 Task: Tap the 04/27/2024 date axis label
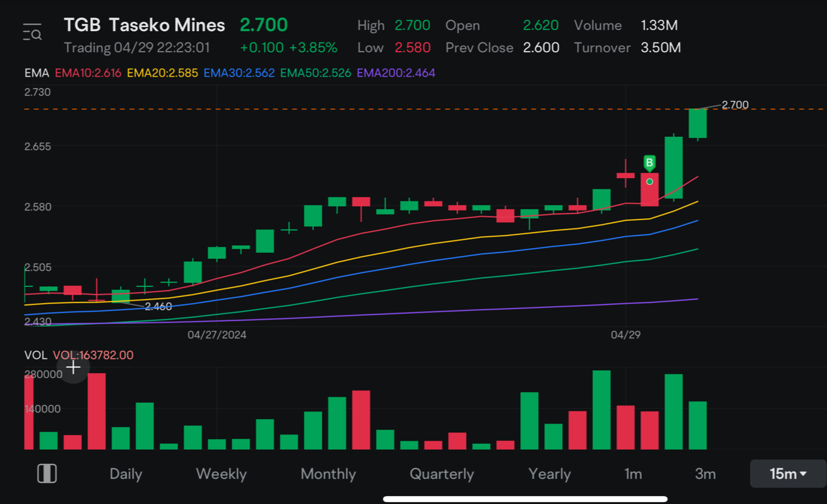(x=217, y=335)
